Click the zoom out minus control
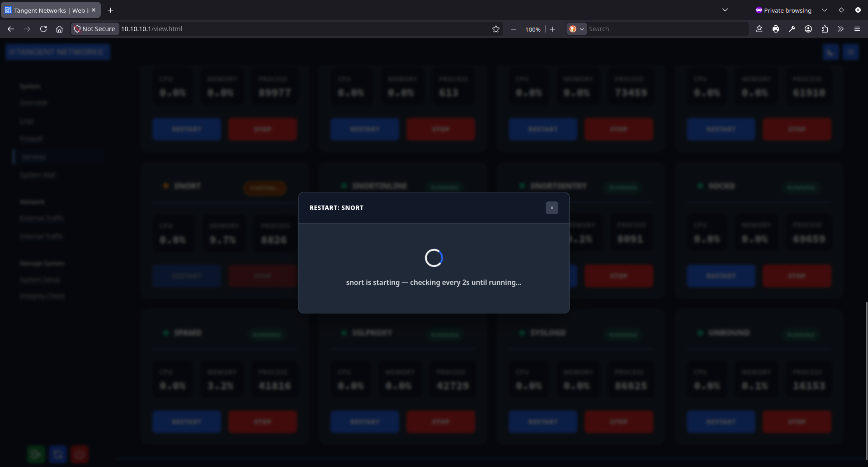868x467 pixels. [513, 29]
